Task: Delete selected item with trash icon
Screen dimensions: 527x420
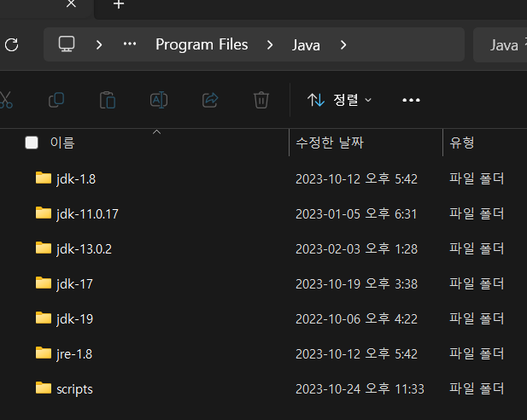Action: tap(261, 100)
